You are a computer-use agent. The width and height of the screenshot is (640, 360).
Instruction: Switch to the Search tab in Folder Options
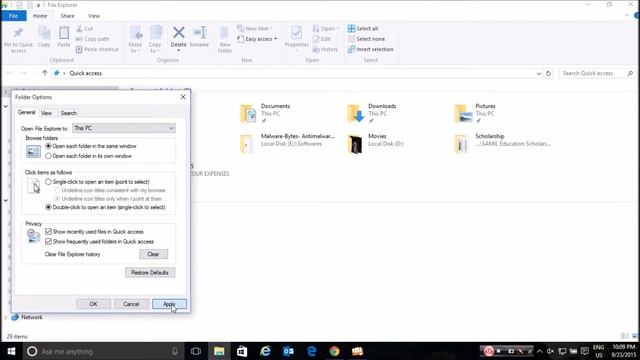(x=69, y=113)
